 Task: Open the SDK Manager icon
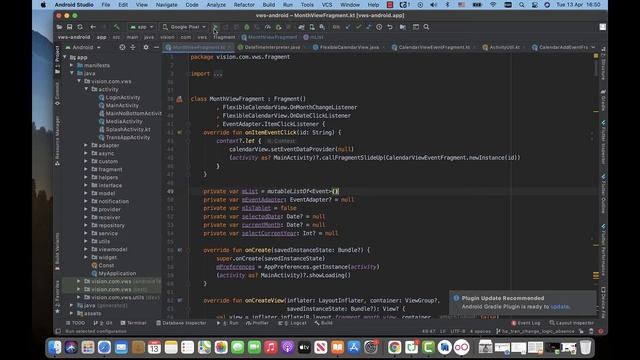point(322,27)
